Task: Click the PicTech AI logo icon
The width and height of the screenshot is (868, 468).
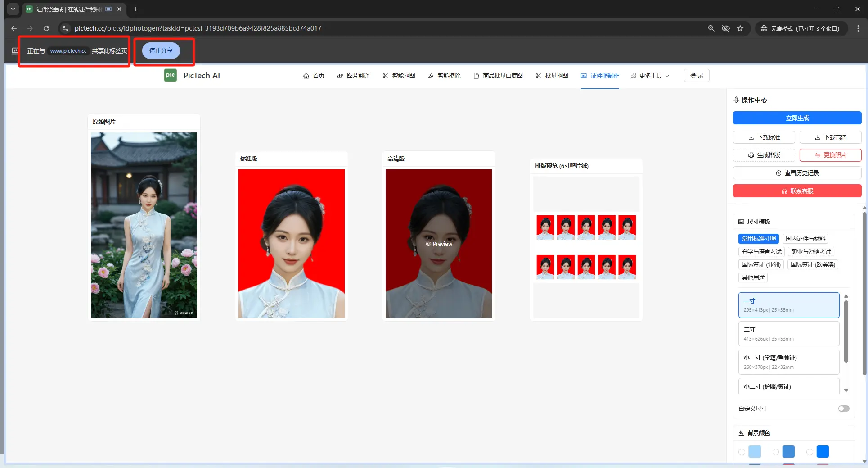Action: (x=171, y=75)
